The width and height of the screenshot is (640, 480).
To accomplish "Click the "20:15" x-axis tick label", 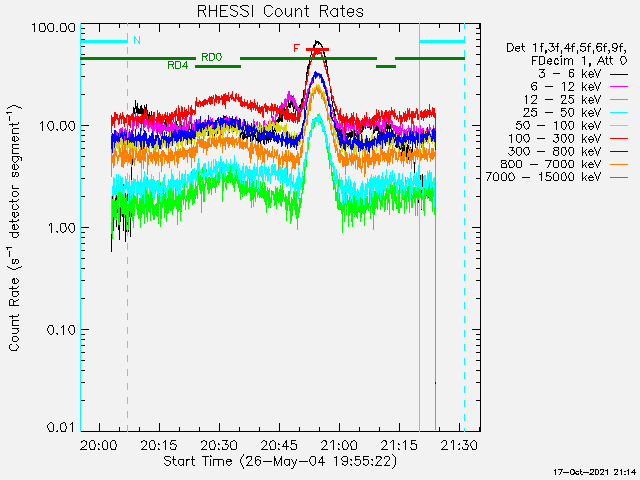I will coord(159,445).
